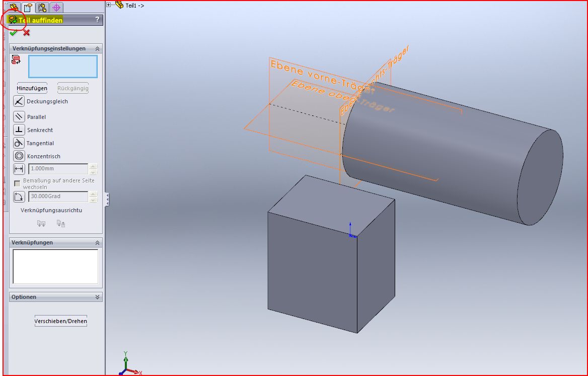Increase the angle value with up arrow

pyautogui.click(x=93, y=194)
